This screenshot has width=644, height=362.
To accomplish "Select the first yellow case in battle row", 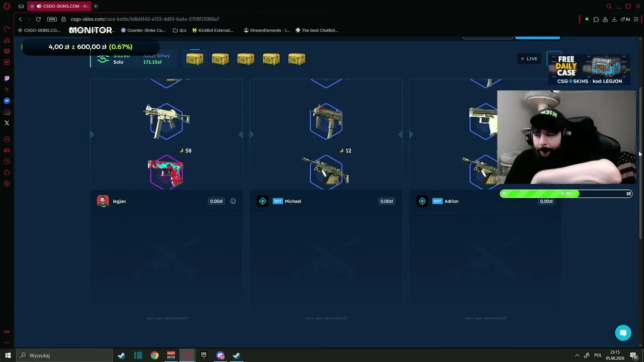I will click(x=195, y=59).
